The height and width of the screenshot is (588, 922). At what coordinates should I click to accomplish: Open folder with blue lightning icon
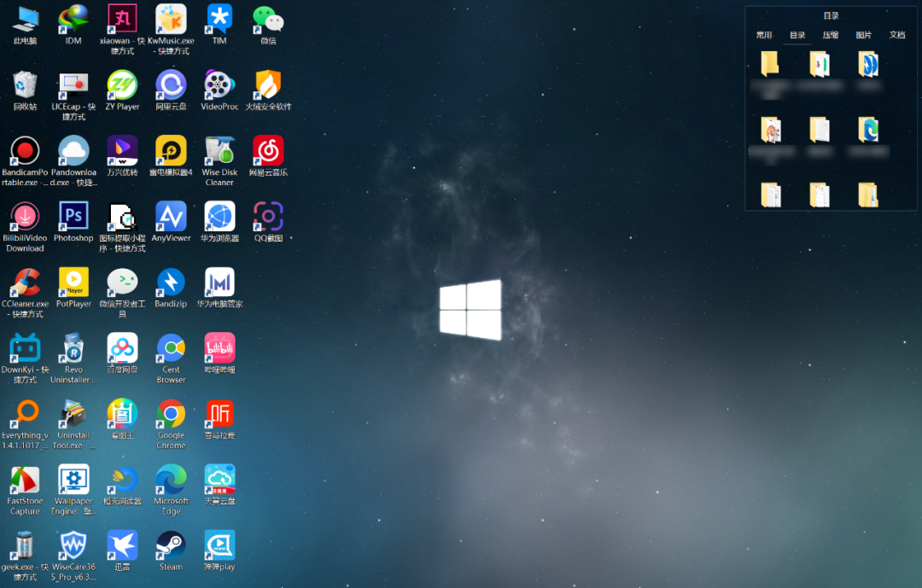tap(868, 64)
